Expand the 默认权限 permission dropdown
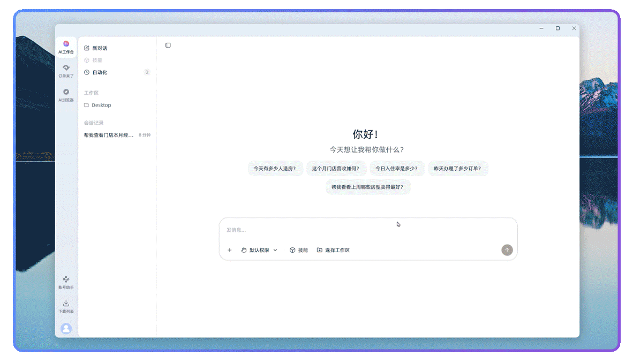Image resolution: width=633 pixels, height=364 pixels. click(x=259, y=250)
